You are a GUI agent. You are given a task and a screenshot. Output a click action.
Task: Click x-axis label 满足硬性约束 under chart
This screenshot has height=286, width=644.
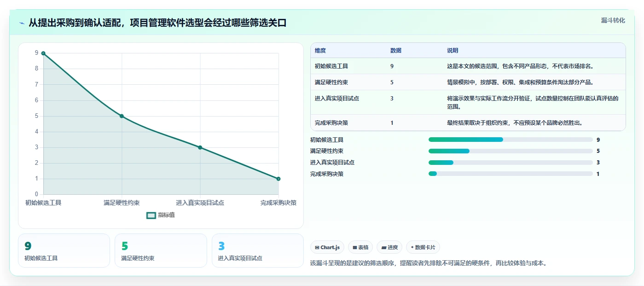pyautogui.click(x=122, y=203)
